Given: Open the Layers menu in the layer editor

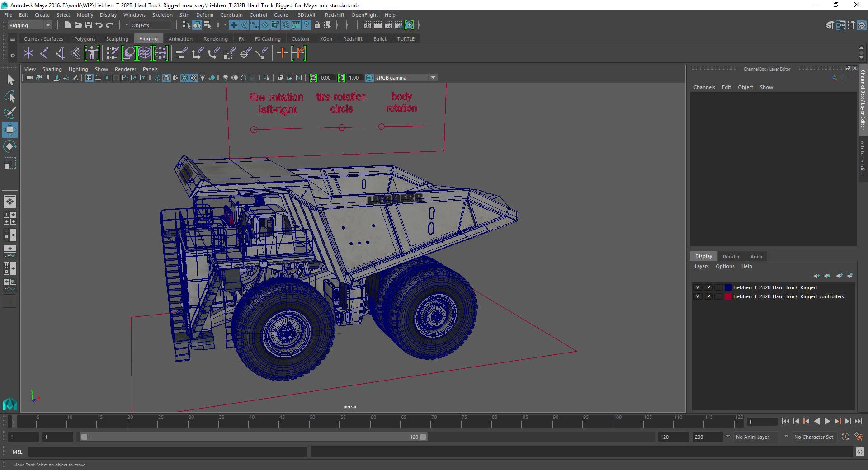Looking at the screenshot, I should point(702,266).
